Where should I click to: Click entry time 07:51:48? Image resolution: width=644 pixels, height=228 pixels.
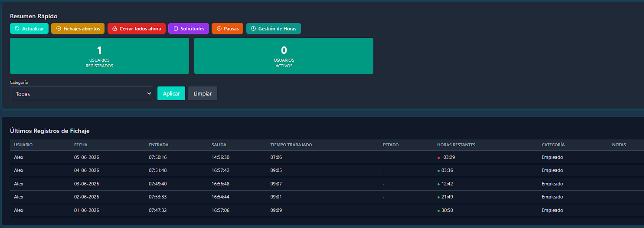point(158,170)
